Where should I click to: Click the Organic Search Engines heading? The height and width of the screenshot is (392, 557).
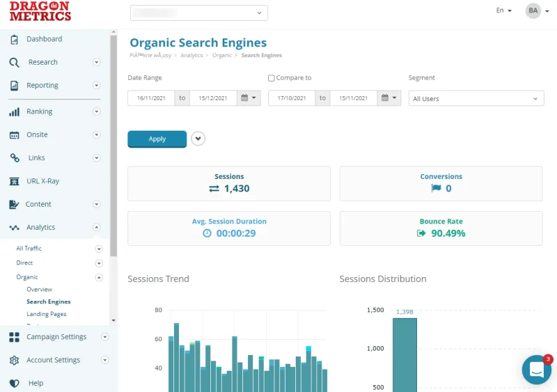[x=198, y=42]
